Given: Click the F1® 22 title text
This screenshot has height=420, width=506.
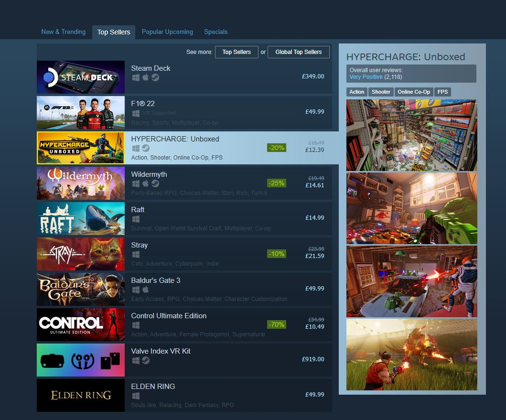Looking at the screenshot, I should 143,104.
